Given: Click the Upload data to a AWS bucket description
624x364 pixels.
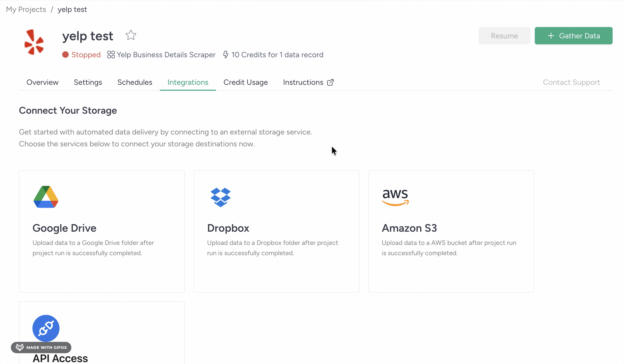Looking at the screenshot, I should (449, 248).
